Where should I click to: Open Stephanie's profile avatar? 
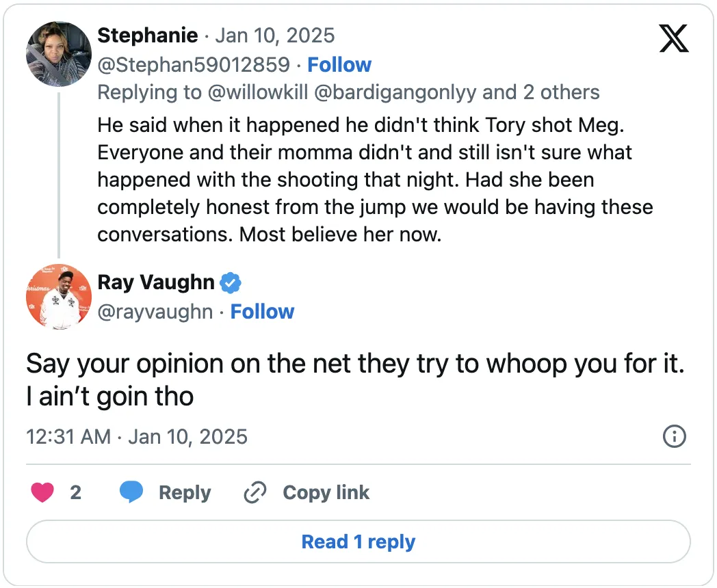(x=58, y=54)
